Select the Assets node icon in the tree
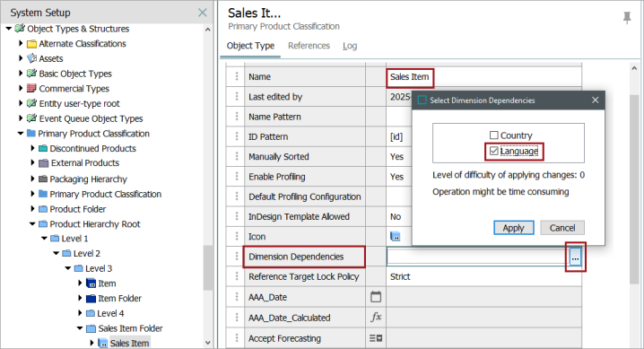Viewport: 644px width, 349px height. click(x=32, y=58)
